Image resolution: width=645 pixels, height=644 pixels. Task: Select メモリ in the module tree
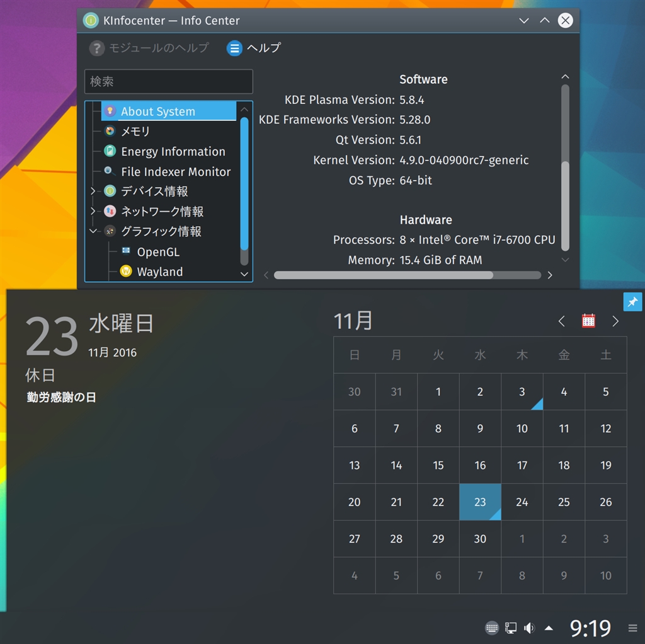click(135, 131)
